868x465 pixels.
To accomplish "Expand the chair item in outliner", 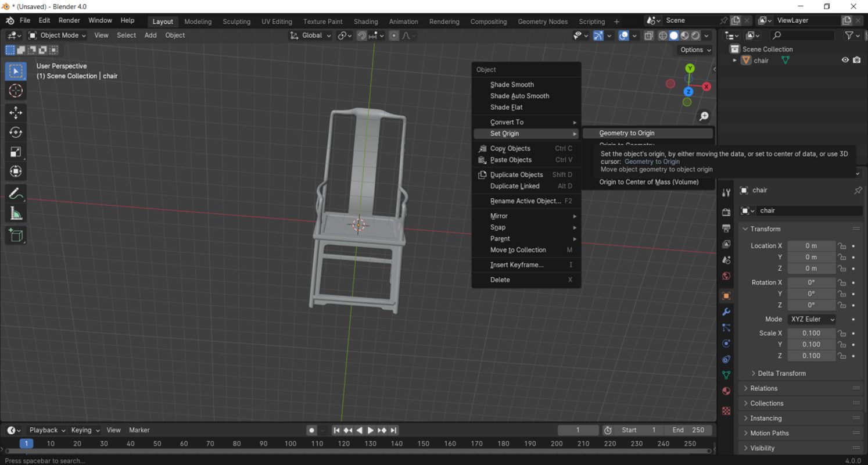I will (734, 60).
